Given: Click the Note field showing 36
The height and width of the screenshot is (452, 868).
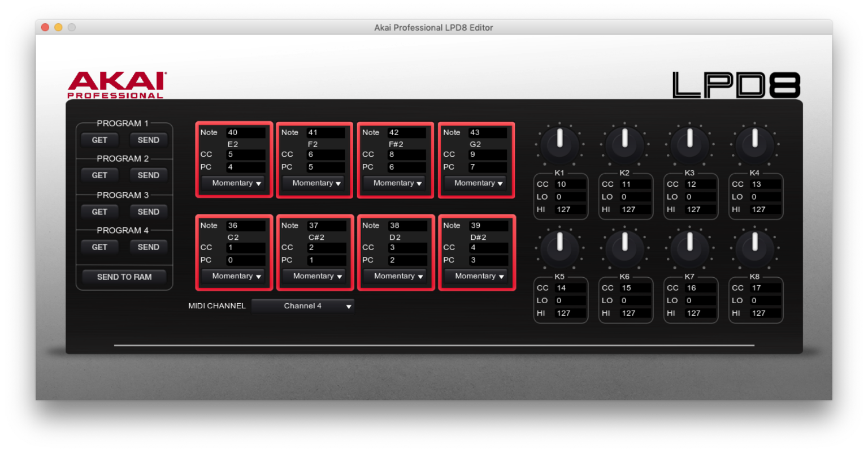Looking at the screenshot, I should pyautogui.click(x=246, y=226).
